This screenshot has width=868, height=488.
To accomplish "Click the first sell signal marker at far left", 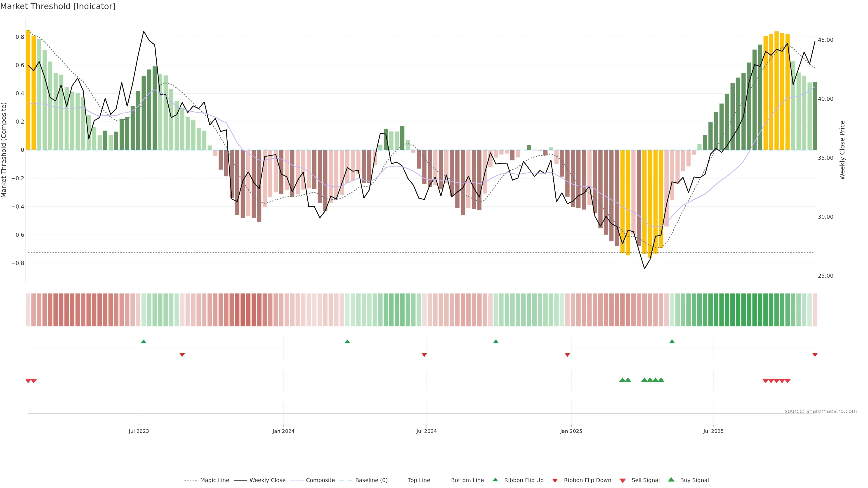I will coord(28,381).
